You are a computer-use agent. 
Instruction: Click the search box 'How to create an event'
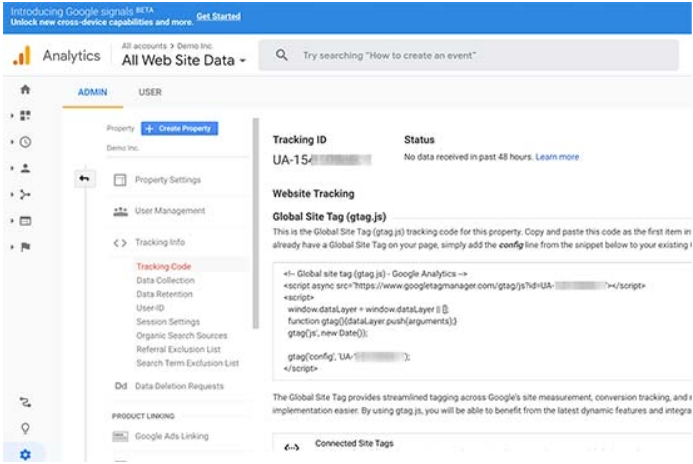click(x=469, y=55)
